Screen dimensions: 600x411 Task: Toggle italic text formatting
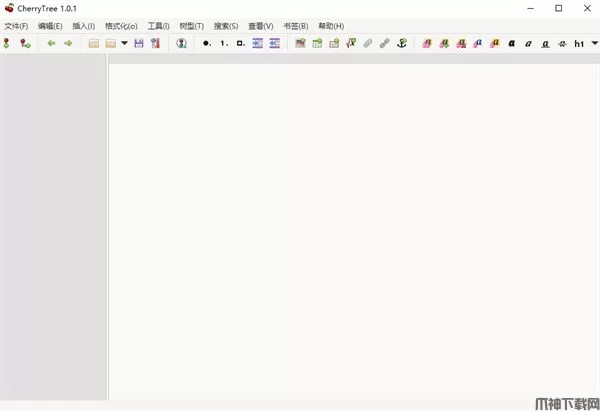tap(528, 44)
